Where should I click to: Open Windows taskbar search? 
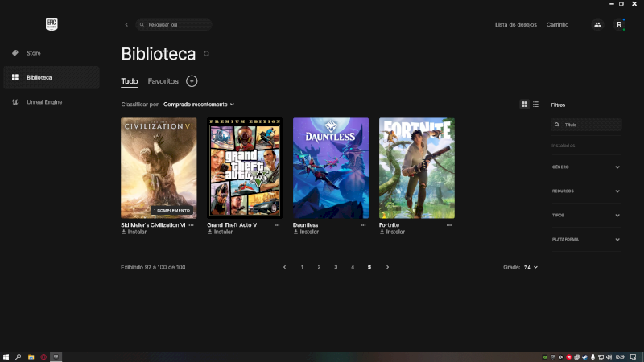(x=18, y=357)
